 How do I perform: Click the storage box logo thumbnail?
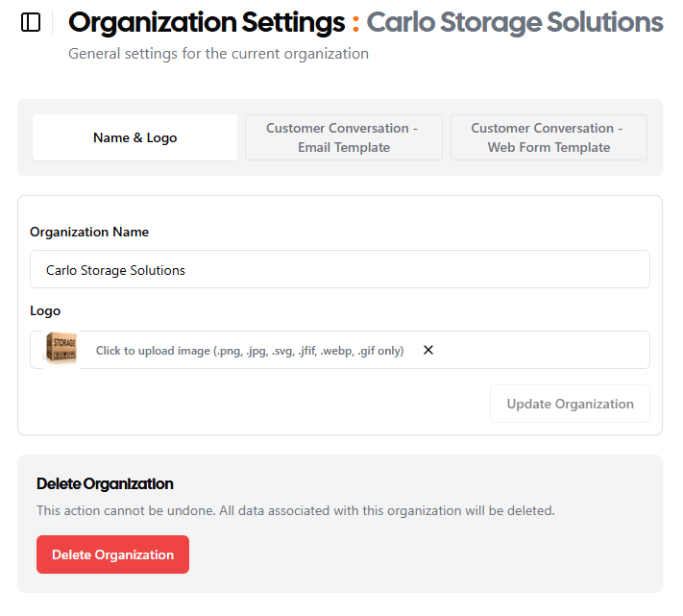(x=61, y=349)
